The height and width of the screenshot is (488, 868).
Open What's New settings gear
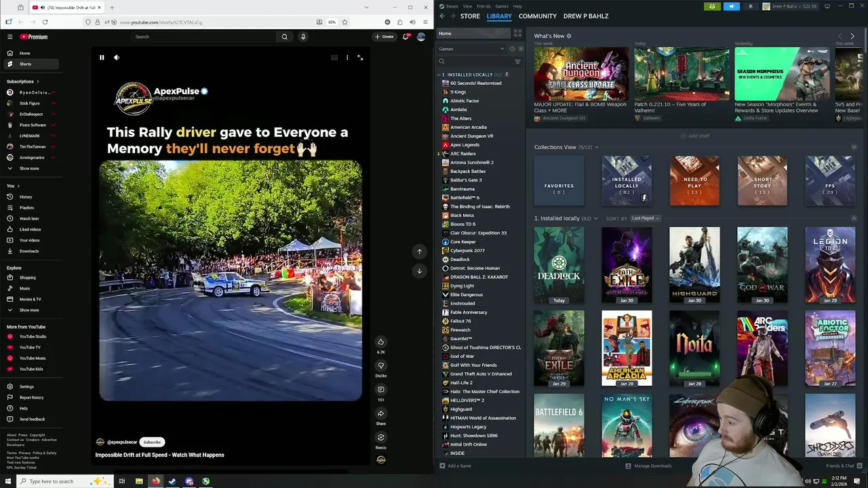click(569, 36)
